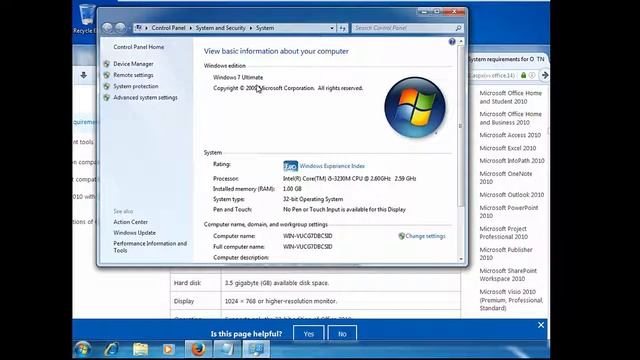Click No on the page helpful prompt
Viewport: 640px width, 360px height.
(x=342, y=334)
